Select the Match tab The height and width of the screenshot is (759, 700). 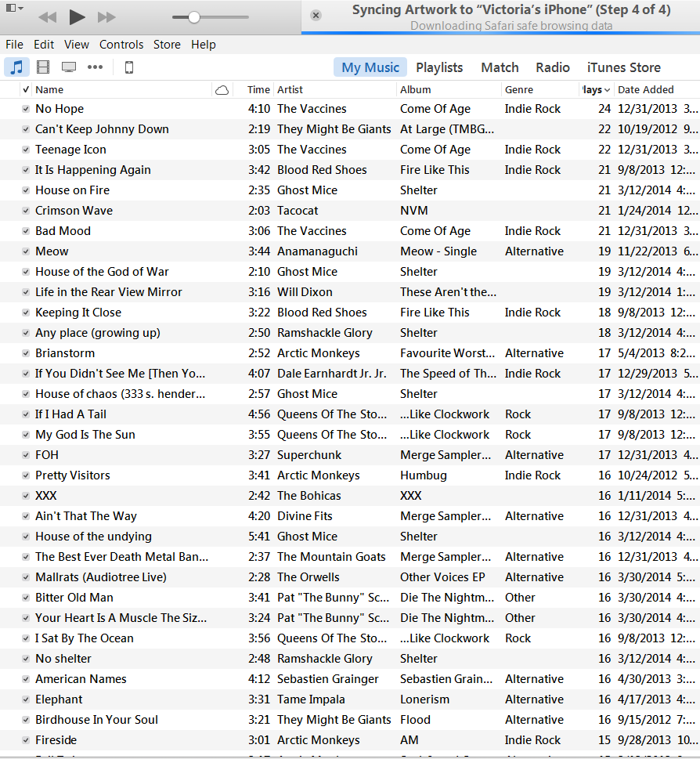point(500,67)
